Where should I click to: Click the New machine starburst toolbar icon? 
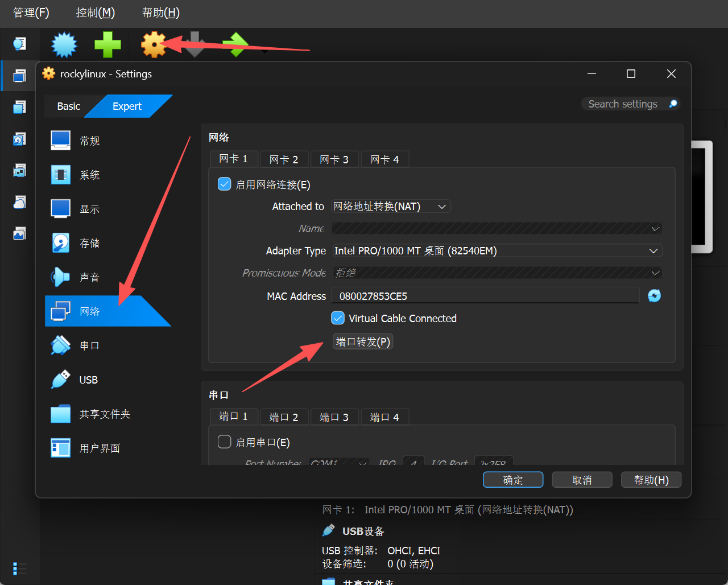coord(64,44)
